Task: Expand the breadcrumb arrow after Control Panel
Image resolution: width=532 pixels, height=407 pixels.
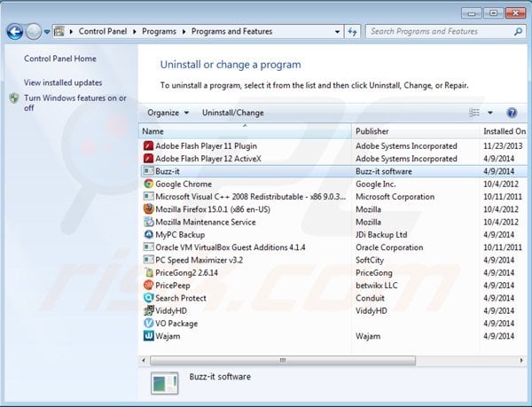Action: [135, 32]
